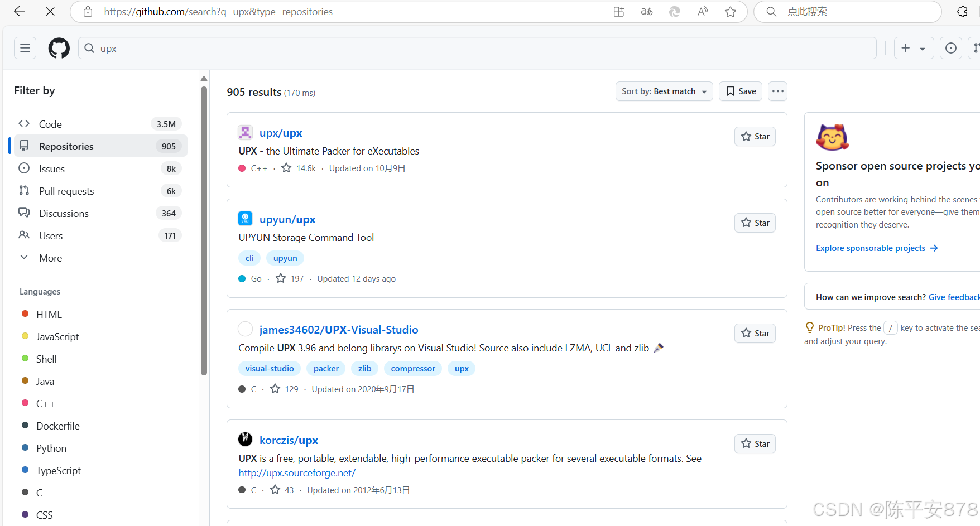Stop loading the page with X icon
The height and width of the screenshot is (526, 980).
click(x=50, y=12)
